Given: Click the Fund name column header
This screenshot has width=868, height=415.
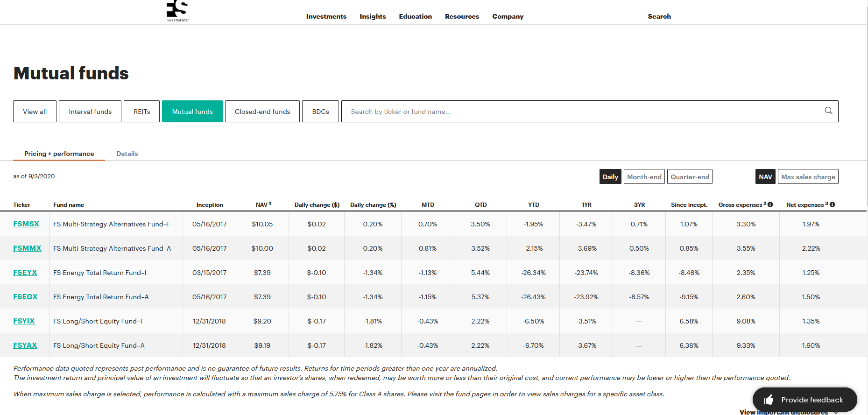Looking at the screenshot, I should [69, 205].
